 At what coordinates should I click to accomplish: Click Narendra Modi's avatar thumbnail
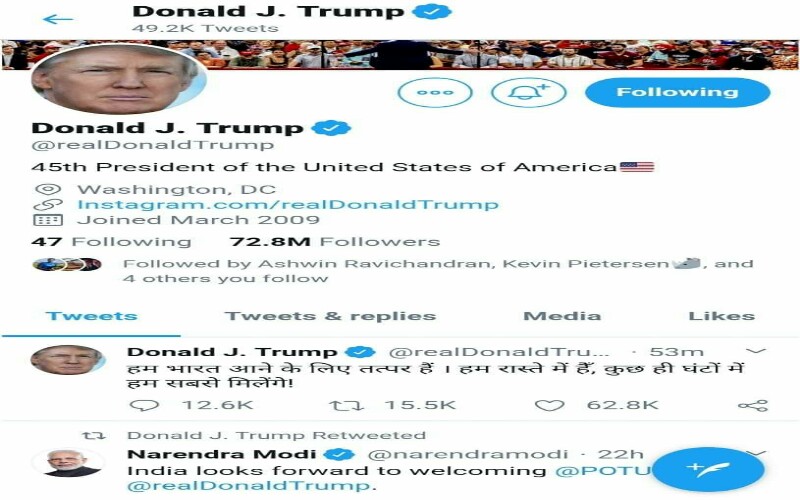pyautogui.click(x=69, y=463)
